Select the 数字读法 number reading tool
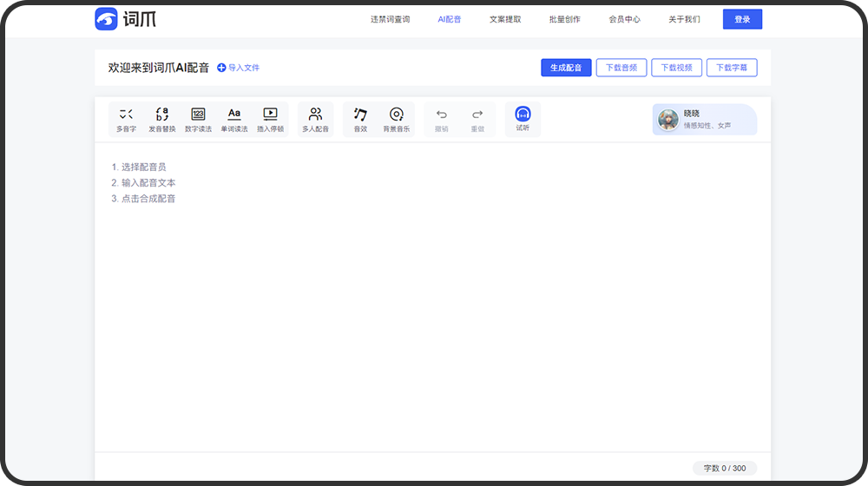This screenshot has width=868, height=486. [x=198, y=119]
